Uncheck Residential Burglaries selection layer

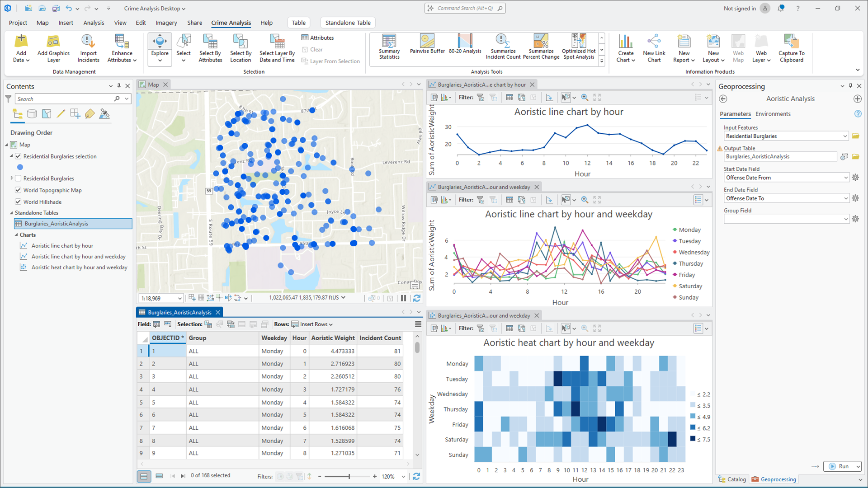(x=18, y=156)
